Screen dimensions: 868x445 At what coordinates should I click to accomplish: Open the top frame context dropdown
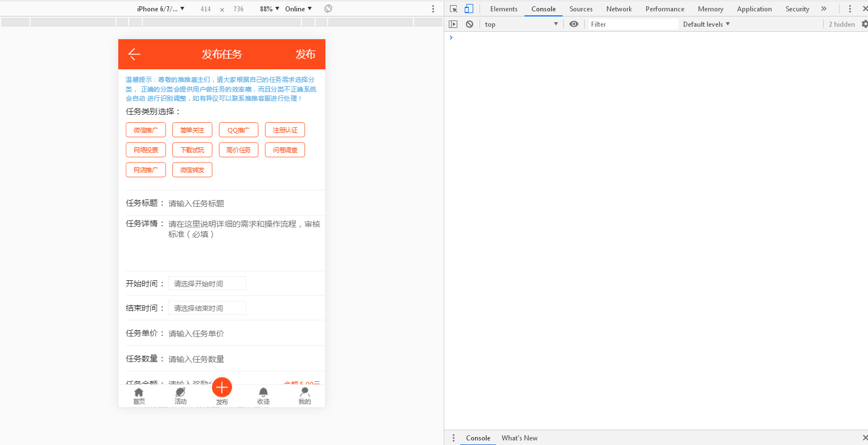point(520,24)
